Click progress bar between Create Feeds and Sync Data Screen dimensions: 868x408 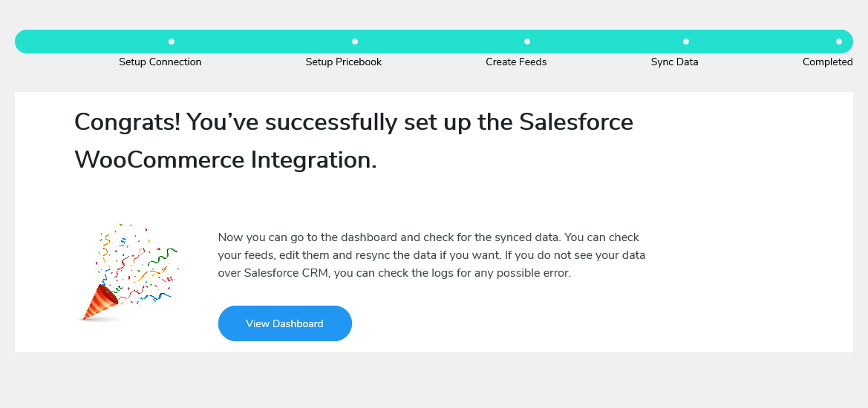tap(607, 42)
